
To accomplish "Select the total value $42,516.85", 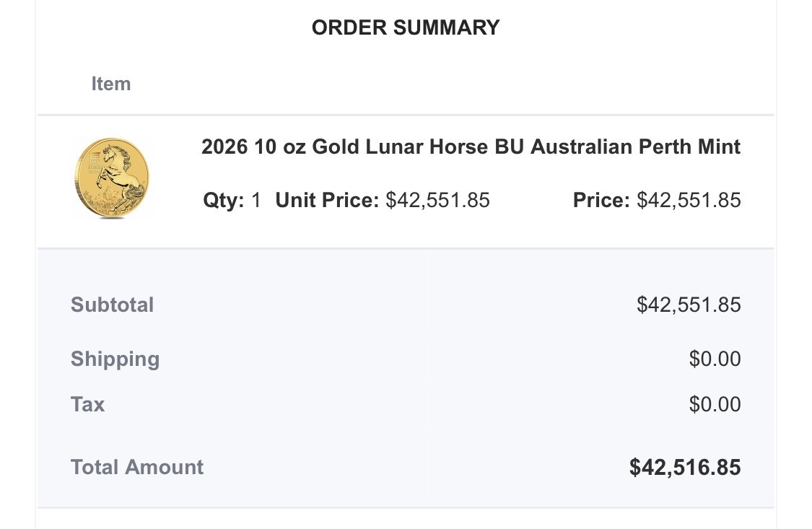I will 685,467.
